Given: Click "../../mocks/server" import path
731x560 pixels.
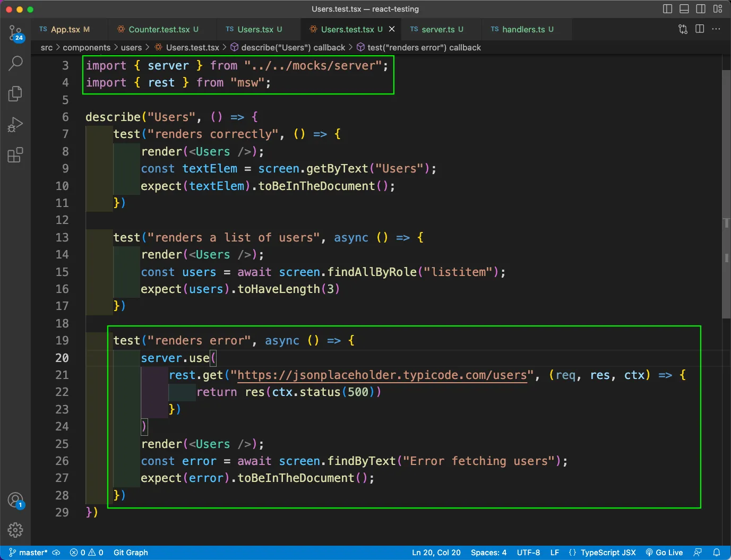Looking at the screenshot, I should pyautogui.click(x=313, y=65).
